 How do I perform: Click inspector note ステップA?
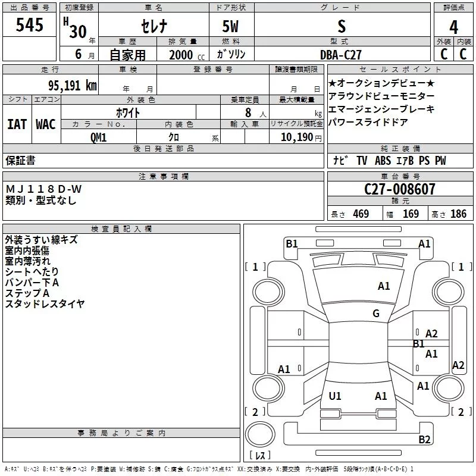tap(27, 293)
